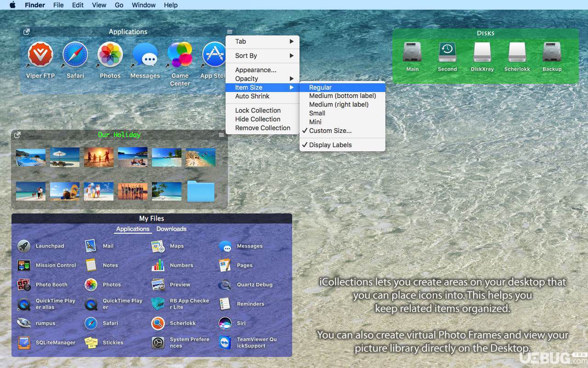Open Stickies in My Files

point(91,343)
